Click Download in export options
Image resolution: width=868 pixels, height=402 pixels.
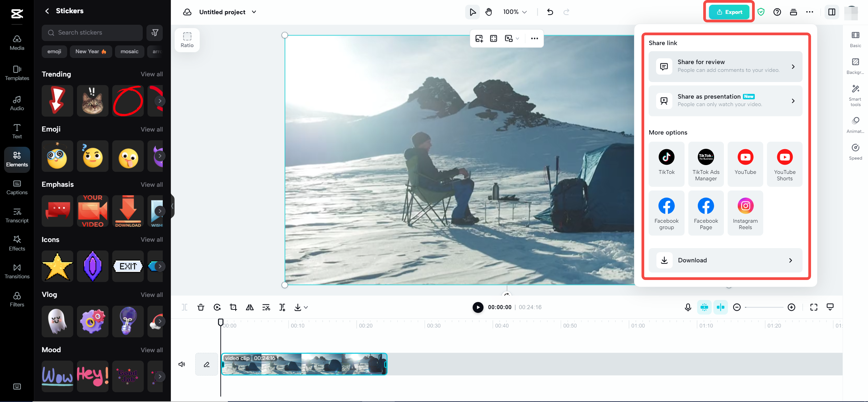[726, 260]
